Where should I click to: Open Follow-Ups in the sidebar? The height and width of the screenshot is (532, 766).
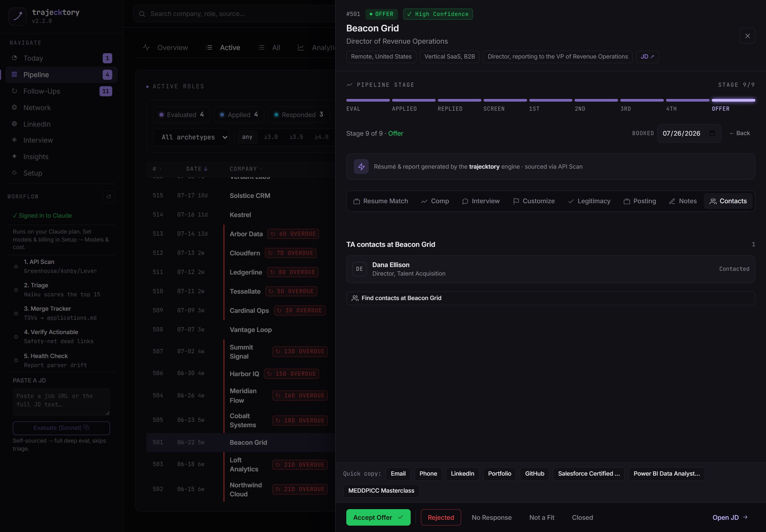pos(61,91)
